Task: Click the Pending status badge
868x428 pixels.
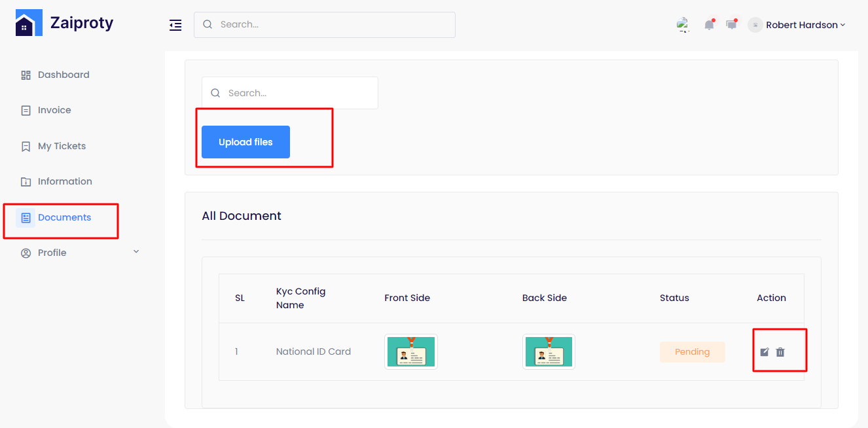Action: point(692,352)
